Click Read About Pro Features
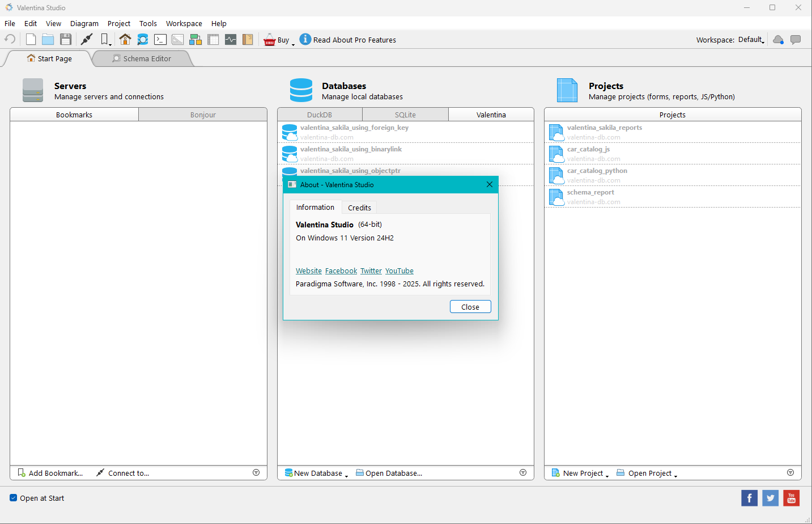 click(355, 40)
